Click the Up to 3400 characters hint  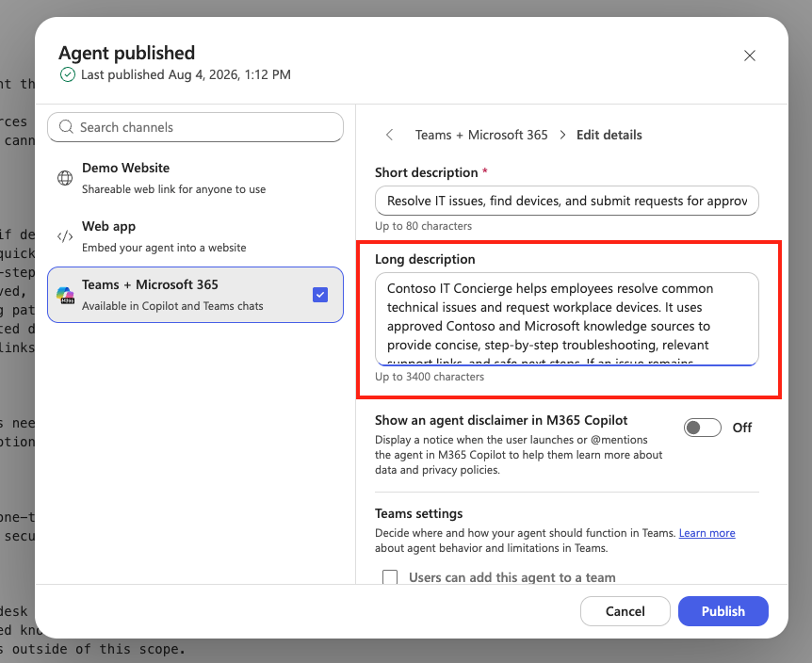click(x=430, y=377)
